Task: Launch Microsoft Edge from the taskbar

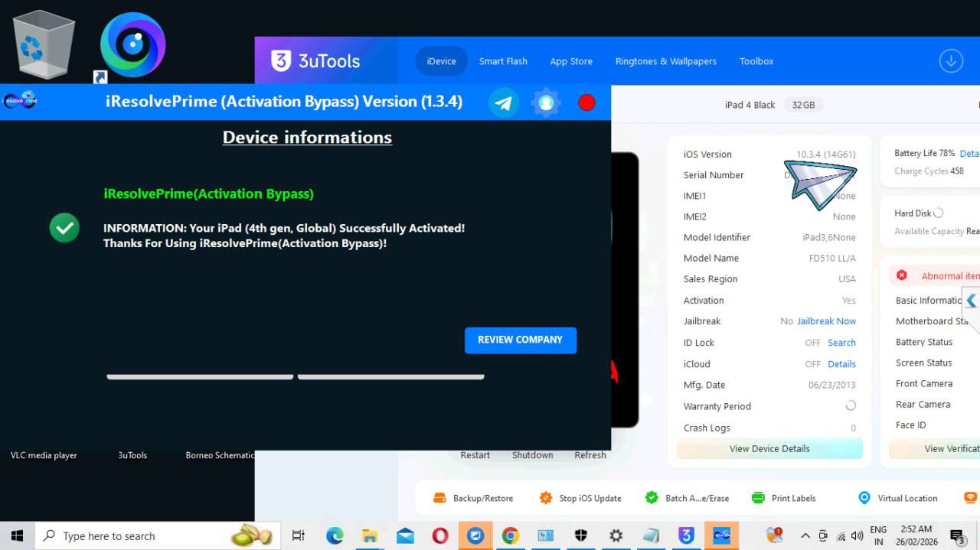Action: tap(335, 535)
